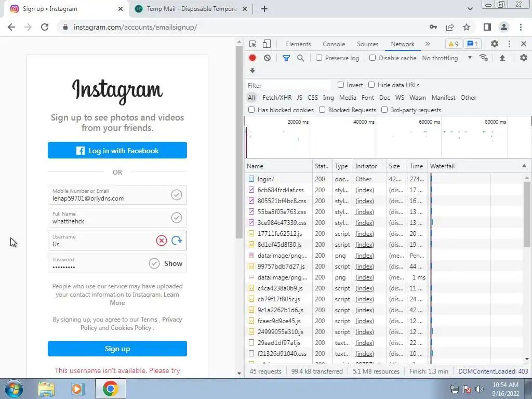Check Has blocked cookies checkbox

251,110
